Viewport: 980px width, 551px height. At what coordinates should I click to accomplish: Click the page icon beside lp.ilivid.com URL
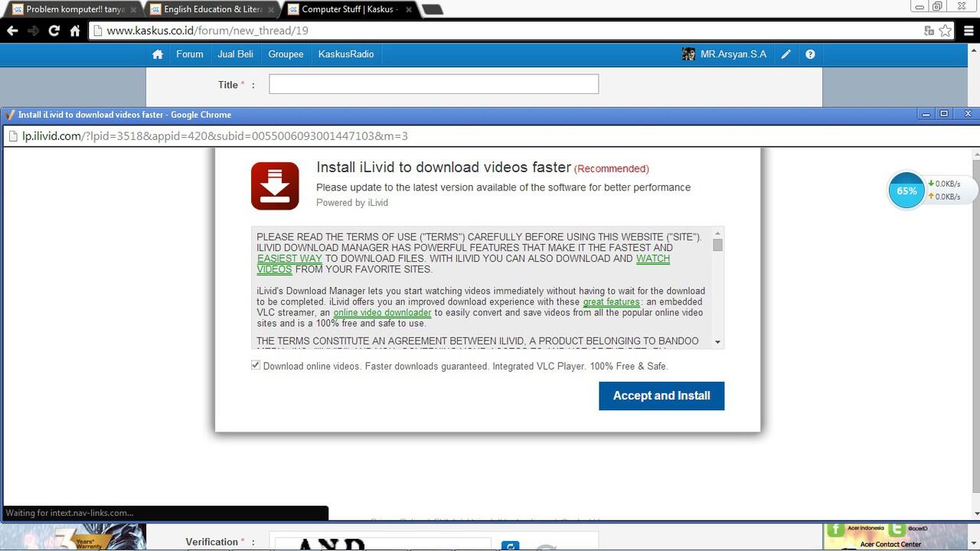(12, 136)
